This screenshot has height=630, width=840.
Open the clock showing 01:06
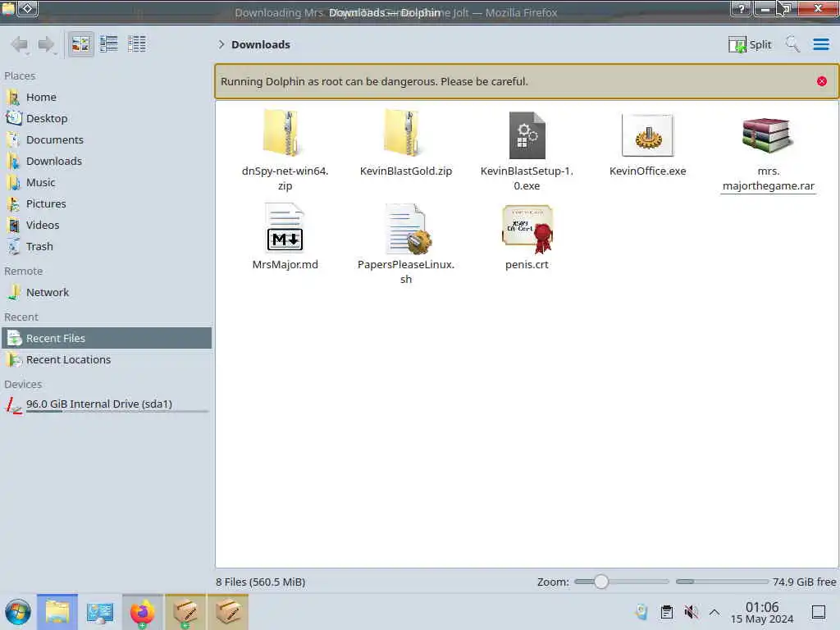tap(762, 612)
